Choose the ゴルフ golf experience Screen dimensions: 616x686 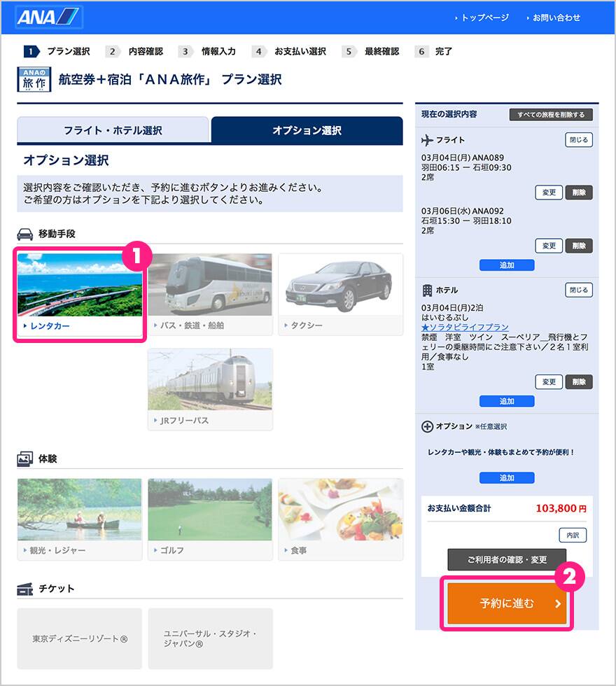[209, 519]
